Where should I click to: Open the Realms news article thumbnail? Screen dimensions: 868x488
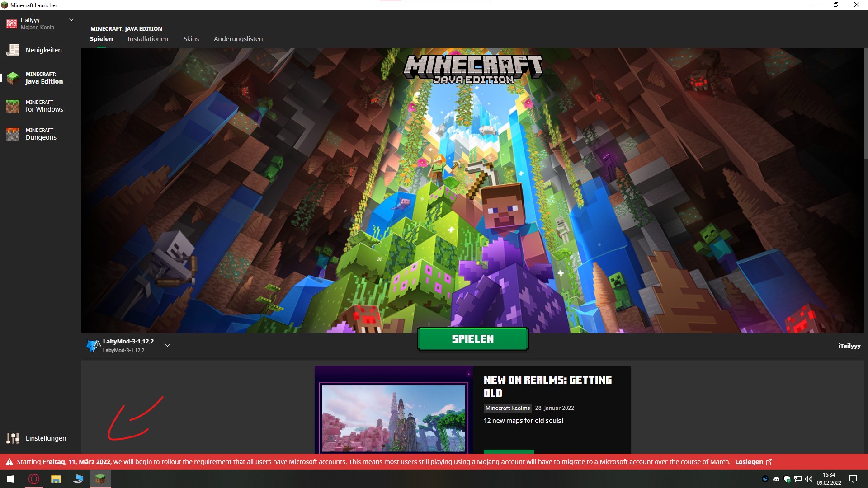394,410
